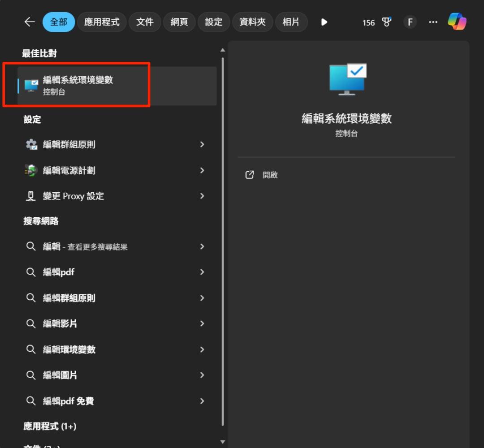Open the 編輯系統環境變數 best match result

point(78,85)
